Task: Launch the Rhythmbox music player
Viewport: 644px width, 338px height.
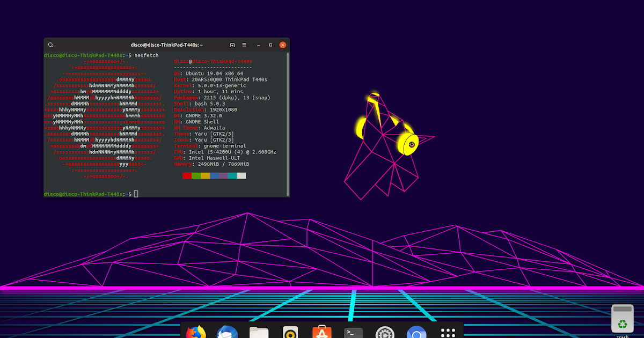Action: [x=290, y=333]
